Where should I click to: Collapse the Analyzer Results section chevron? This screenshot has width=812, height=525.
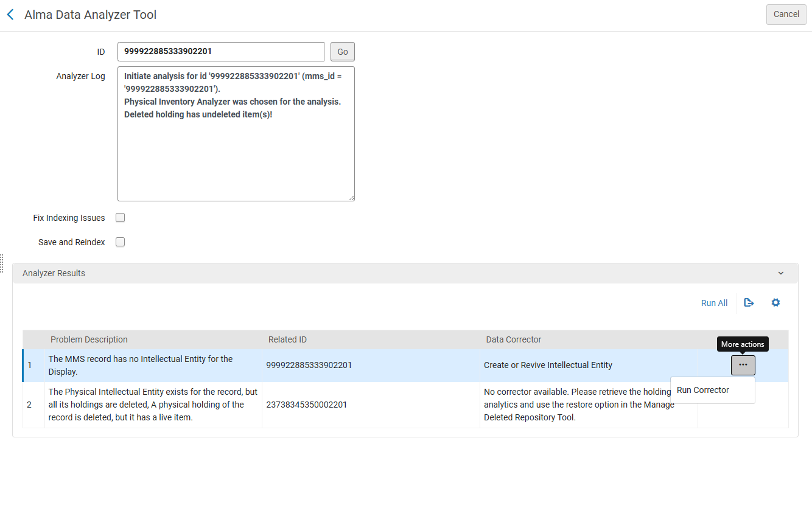tap(781, 273)
